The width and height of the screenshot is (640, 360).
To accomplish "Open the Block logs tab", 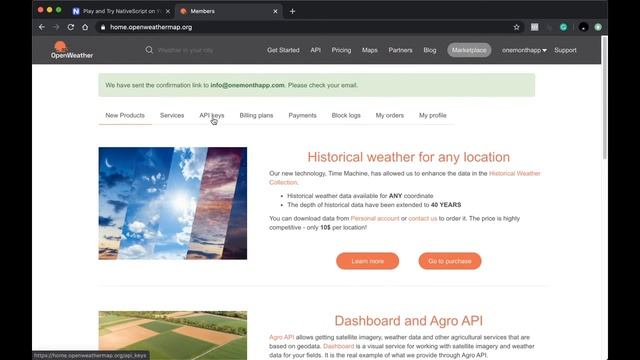I will tap(346, 116).
